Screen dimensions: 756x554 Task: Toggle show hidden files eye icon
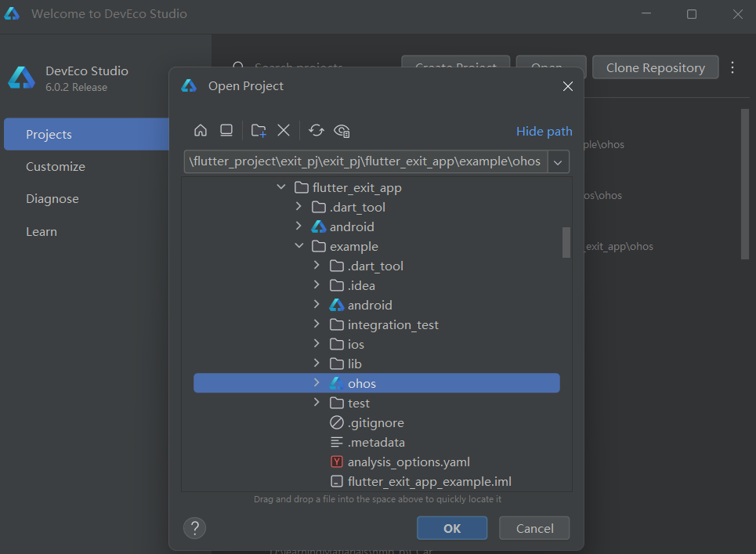pyautogui.click(x=342, y=131)
